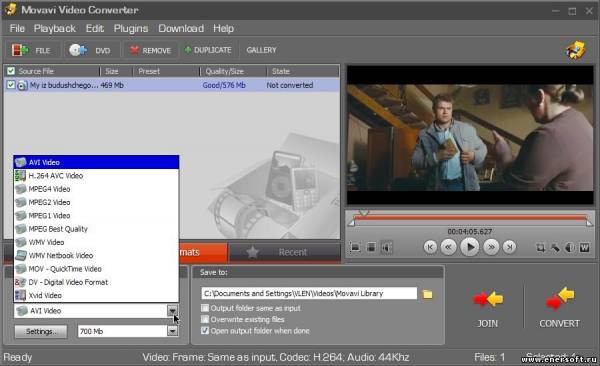Start playback with the play button
This screenshot has height=366, width=600.
pos(470,247)
